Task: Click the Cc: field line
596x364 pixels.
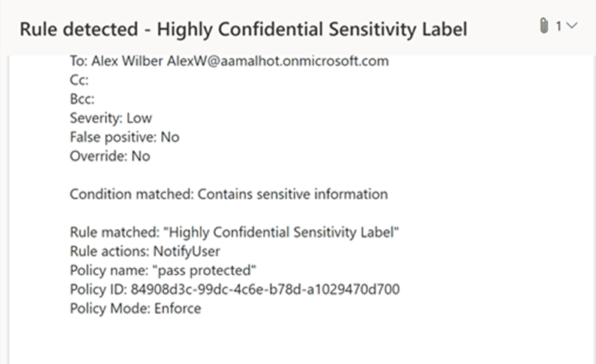Action: coord(79,79)
